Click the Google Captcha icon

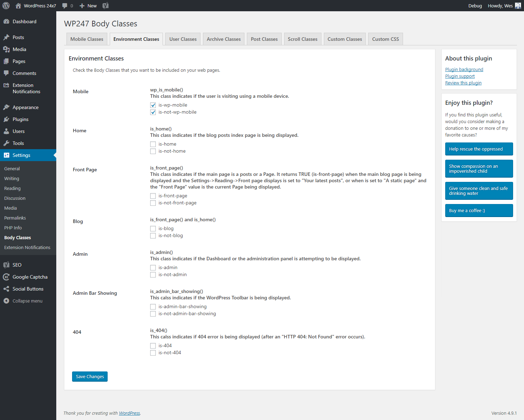tap(6, 277)
